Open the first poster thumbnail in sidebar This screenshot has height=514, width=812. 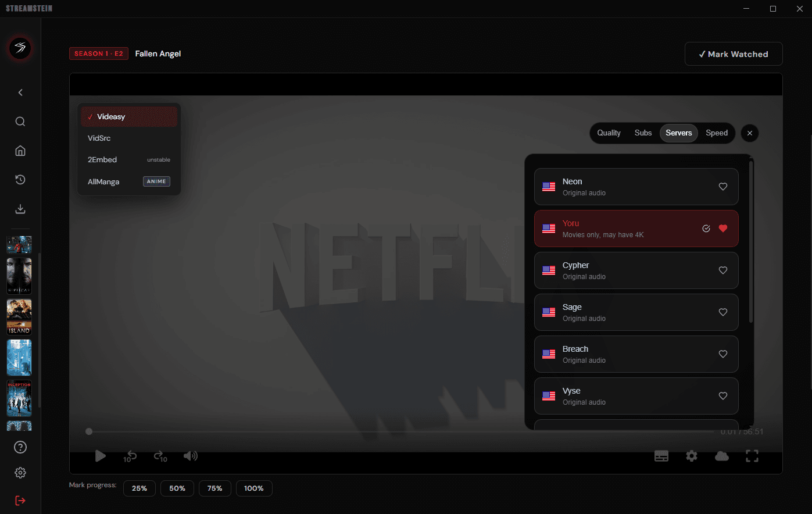pos(19,244)
